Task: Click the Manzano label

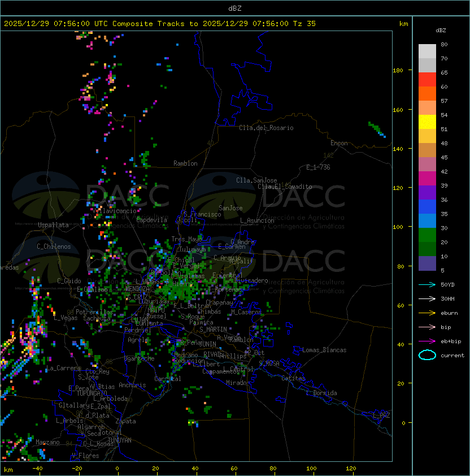Action: point(47,442)
